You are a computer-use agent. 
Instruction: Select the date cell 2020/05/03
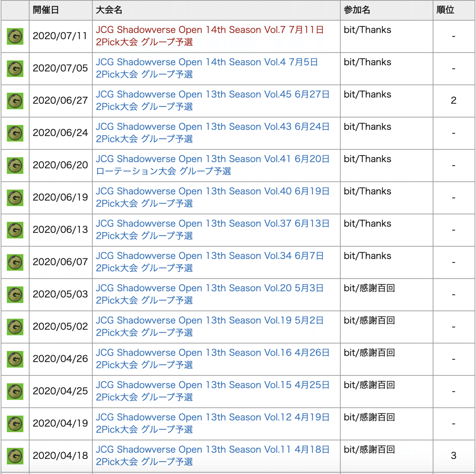60,294
